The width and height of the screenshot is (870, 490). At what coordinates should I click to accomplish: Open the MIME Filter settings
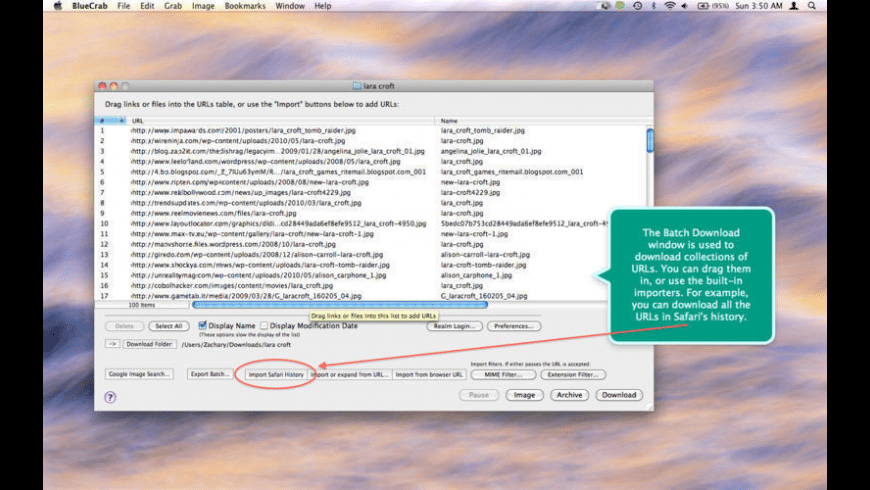tap(503, 375)
